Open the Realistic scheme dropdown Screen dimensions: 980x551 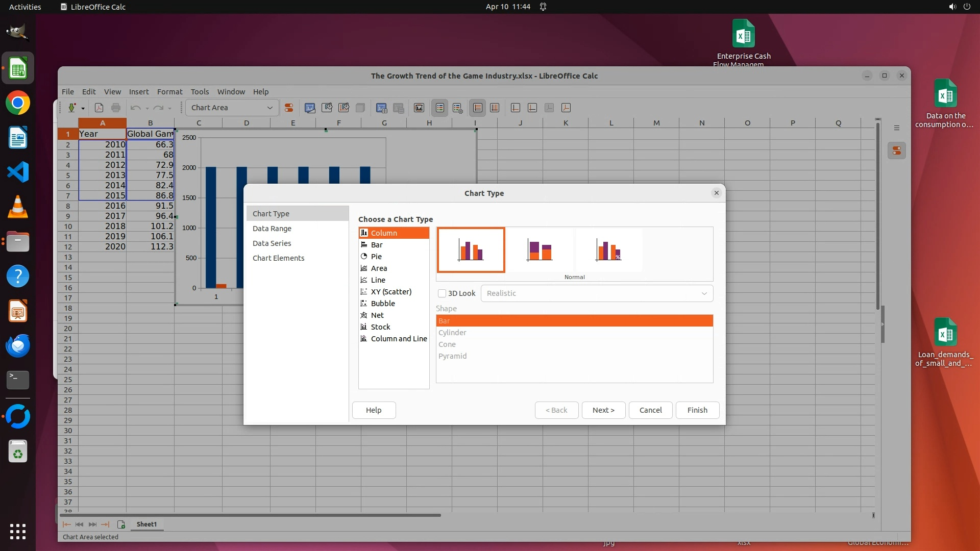click(596, 293)
